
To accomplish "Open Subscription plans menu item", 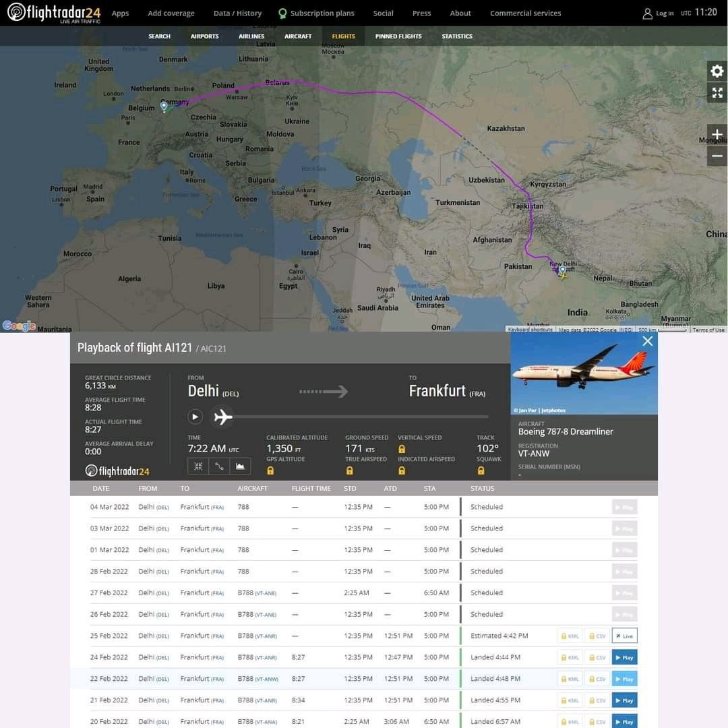I will (x=316, y=13).
